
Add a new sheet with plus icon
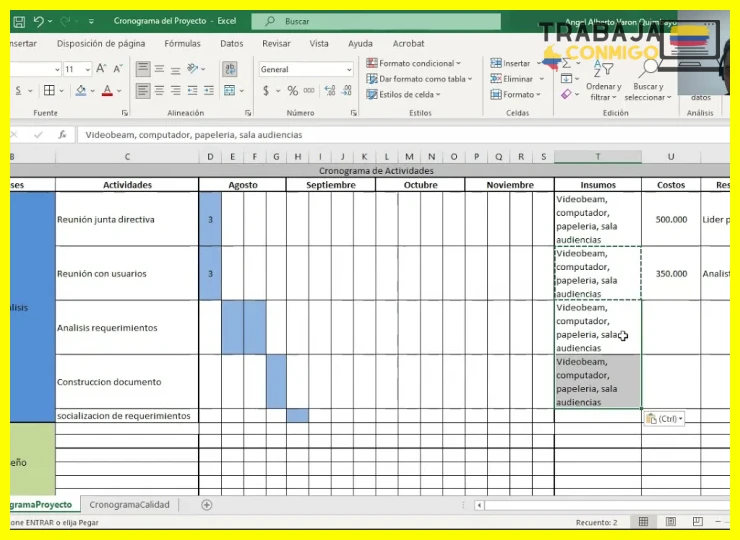(206, 505)
